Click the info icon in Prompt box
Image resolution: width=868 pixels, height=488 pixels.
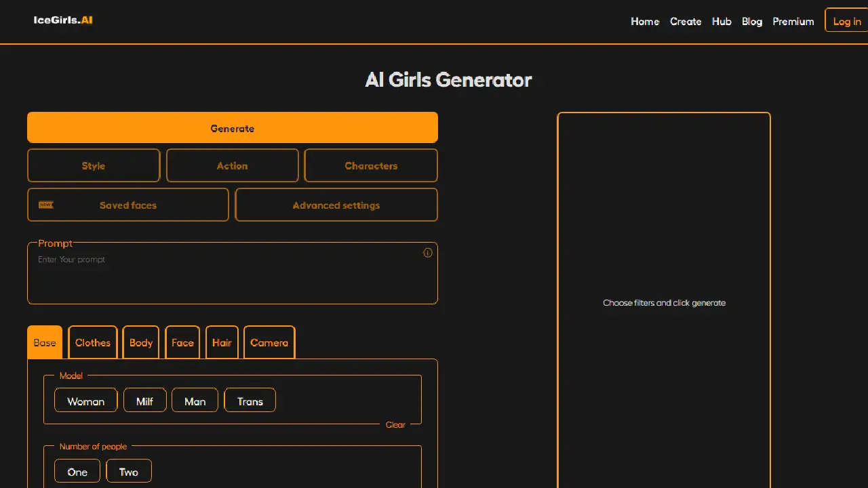pyautogui.click(x=428, y=253)
